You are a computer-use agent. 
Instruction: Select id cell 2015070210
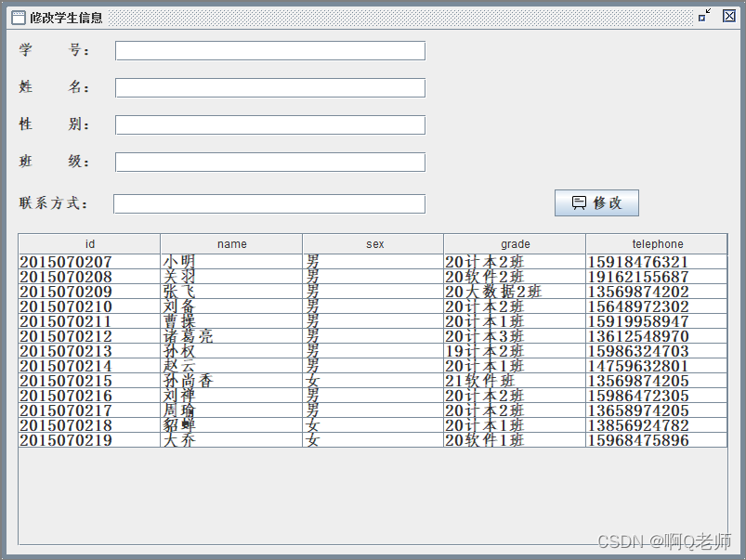click(x=89, y=306)
